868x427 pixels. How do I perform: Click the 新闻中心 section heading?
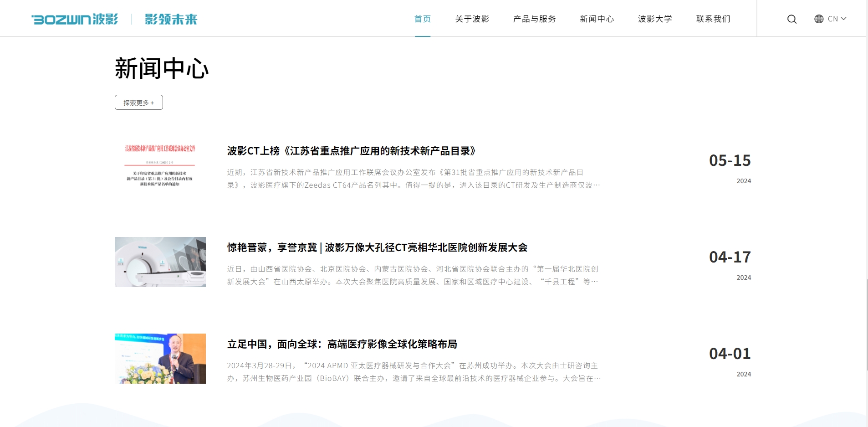coord(162,69)
